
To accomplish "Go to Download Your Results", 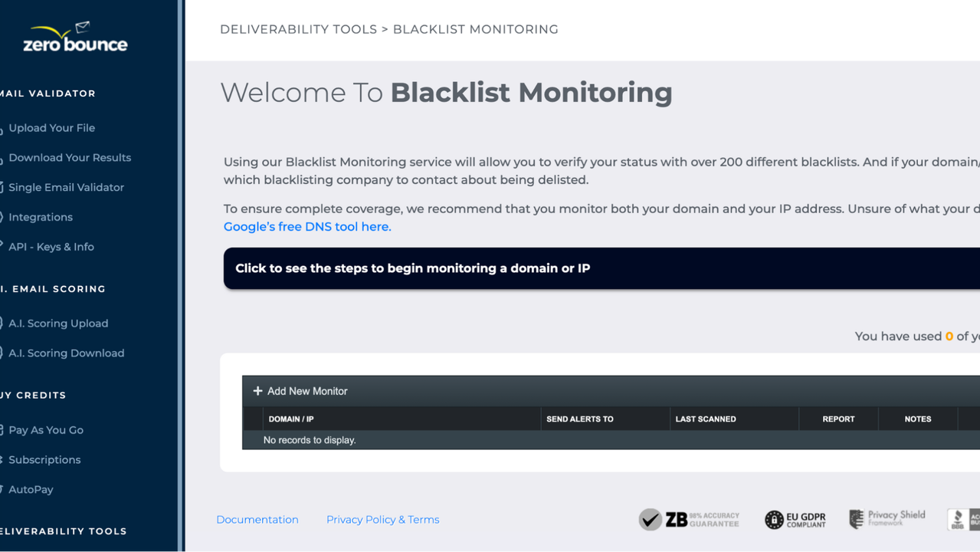I will pos(70,158).
